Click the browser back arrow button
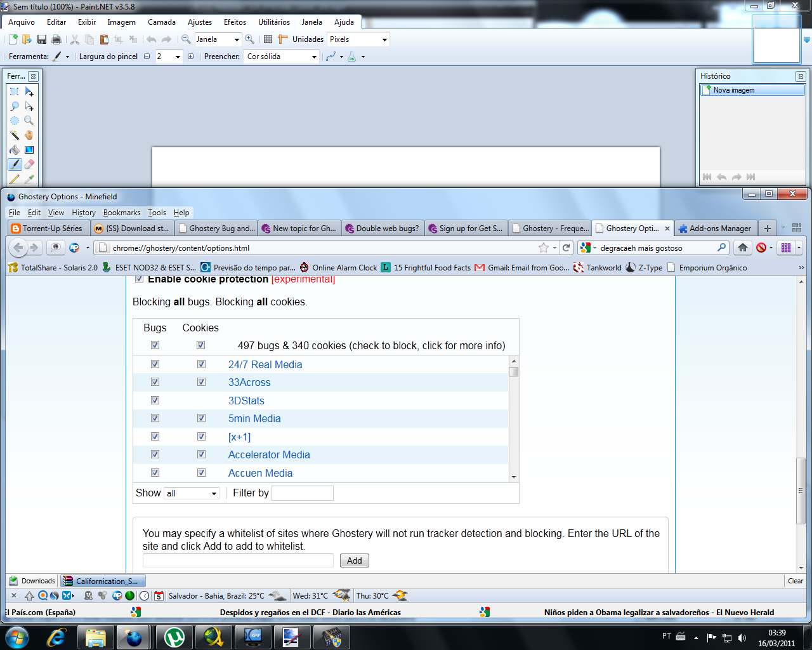This screenshot has width=812, height=650. [x=18, y=248]
